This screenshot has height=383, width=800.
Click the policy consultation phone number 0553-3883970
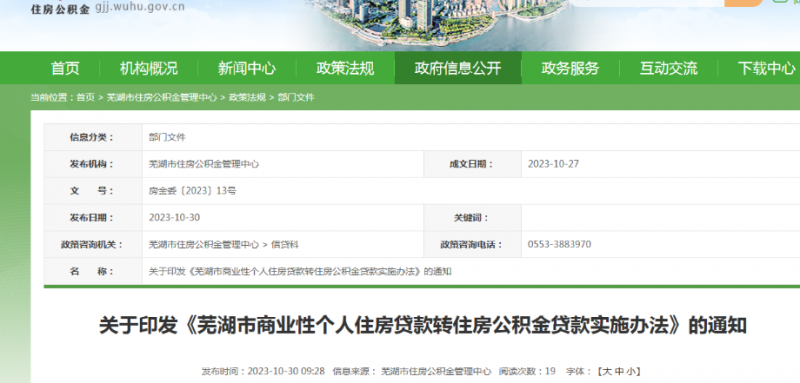(x=559, y=245)
